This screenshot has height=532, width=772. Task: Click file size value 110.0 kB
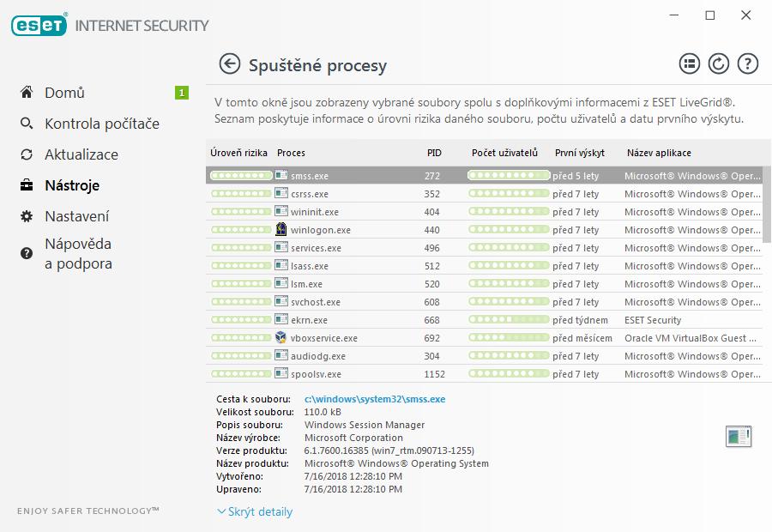pos(323,412)
